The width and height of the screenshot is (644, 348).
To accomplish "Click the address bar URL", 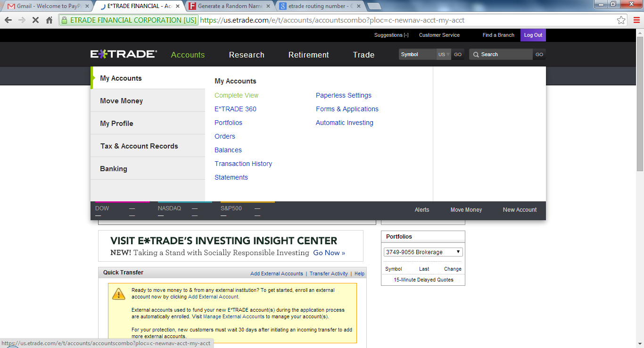I will pyautogui.click(x=332, y=20).
